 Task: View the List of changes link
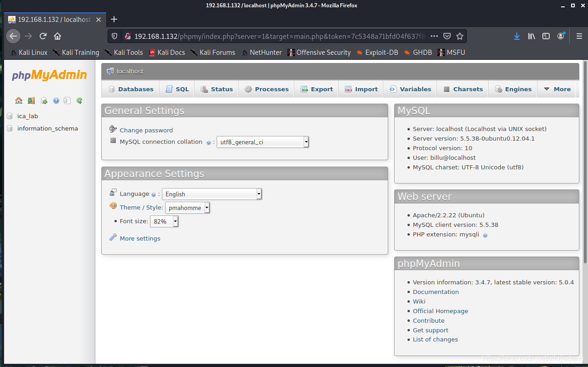(x=435, y=339)
